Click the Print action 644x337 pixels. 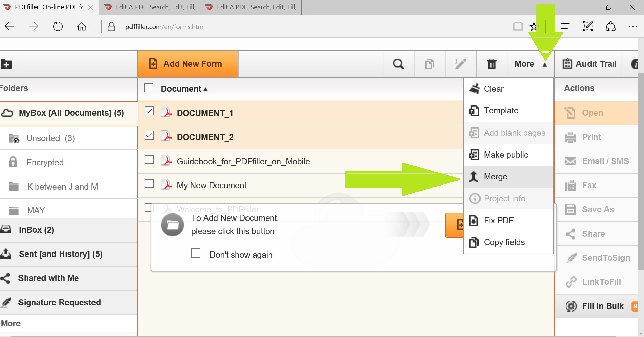click(596, 137)
